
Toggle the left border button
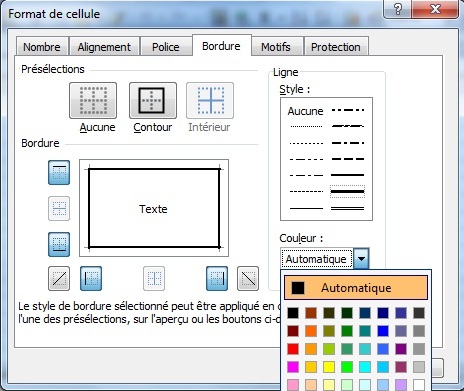91,278
